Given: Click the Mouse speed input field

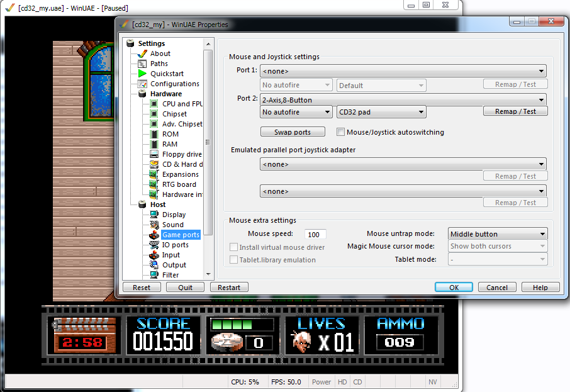Looking at the screenshot, I should pyautogui.click(x=315, y=235).
